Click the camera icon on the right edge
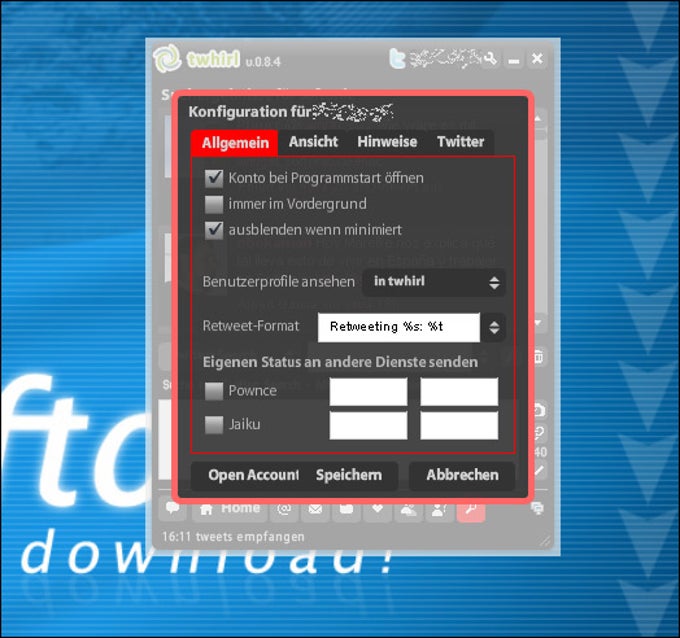 (539, 410)
